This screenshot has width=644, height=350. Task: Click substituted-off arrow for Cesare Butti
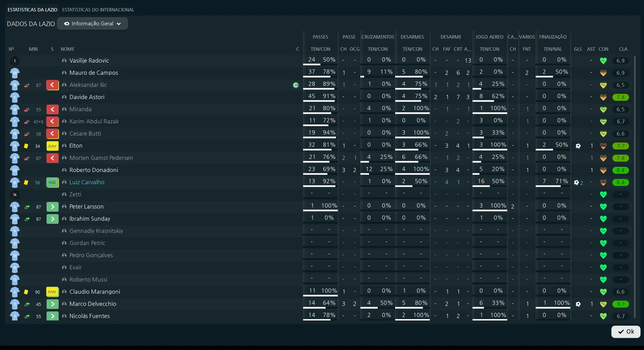click(52, 133)
